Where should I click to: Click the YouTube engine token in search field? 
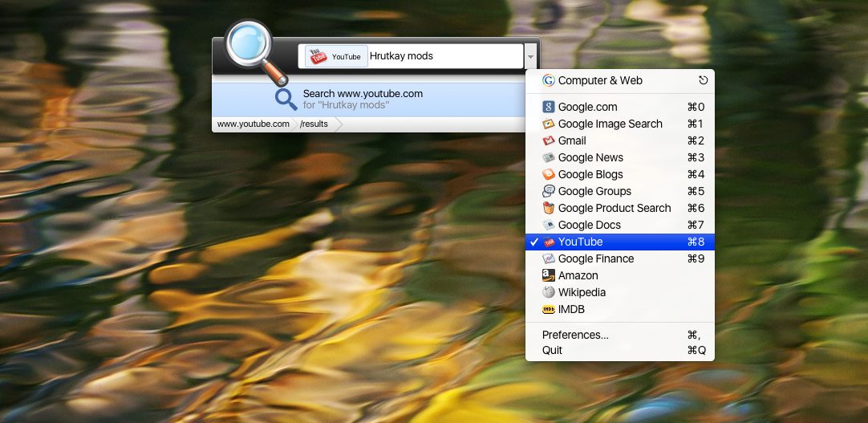(337, 56)
